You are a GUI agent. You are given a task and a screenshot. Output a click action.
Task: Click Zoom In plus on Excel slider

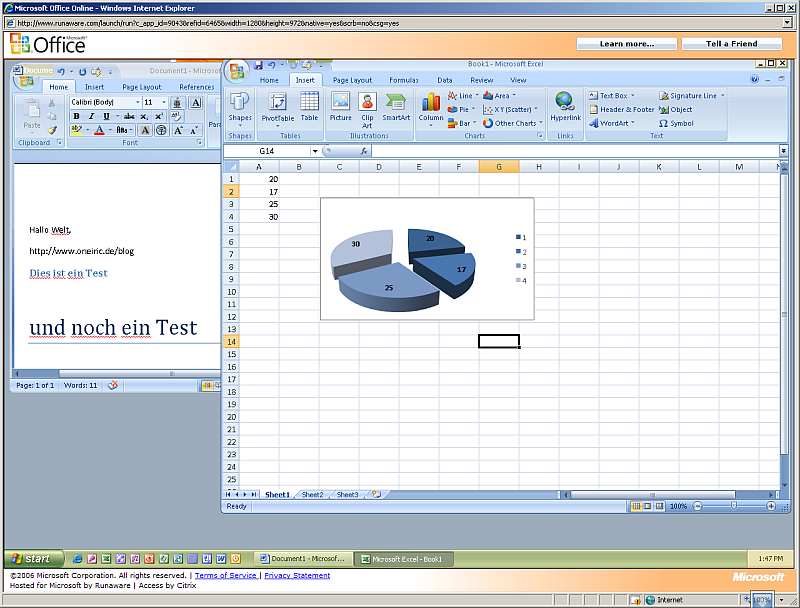coord(771,506)
